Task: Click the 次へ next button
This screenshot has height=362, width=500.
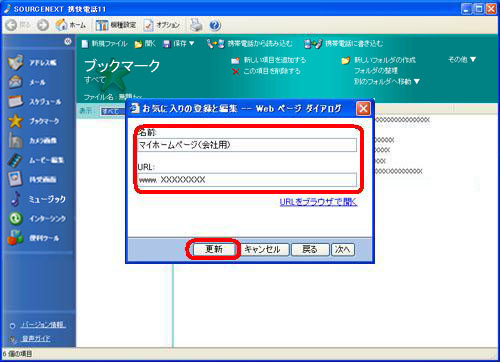Action: pyautogui.click(x=343, y=249)
